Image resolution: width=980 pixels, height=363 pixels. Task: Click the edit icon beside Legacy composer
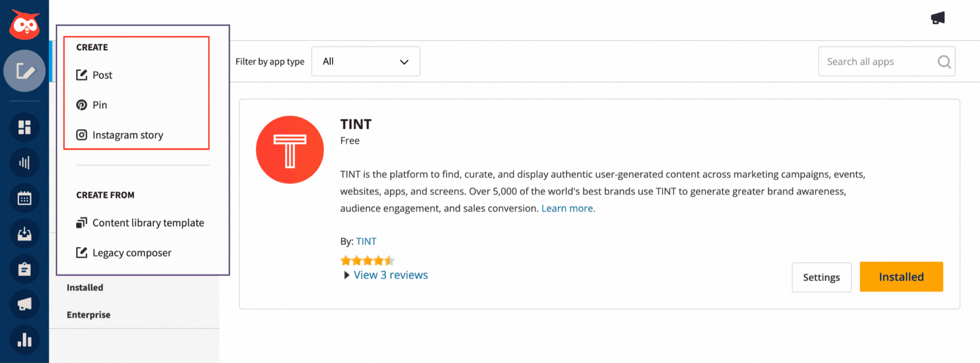coord(82,253)
